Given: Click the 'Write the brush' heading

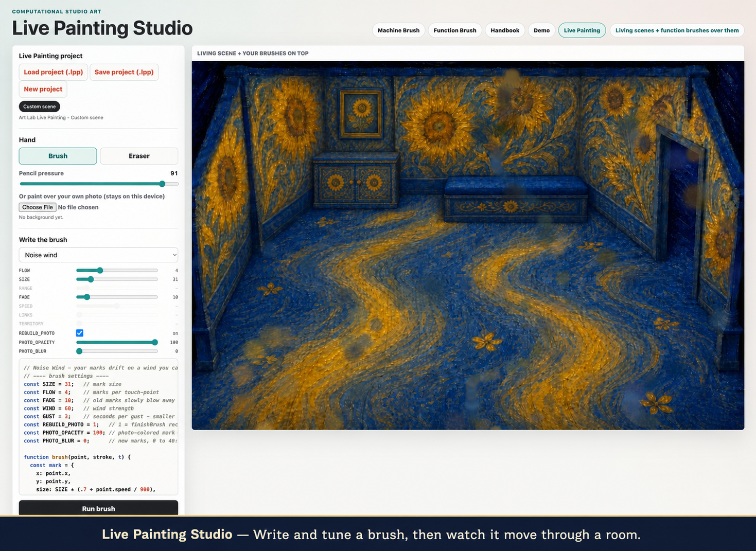Looking at the screenshot, I should 43,240.
